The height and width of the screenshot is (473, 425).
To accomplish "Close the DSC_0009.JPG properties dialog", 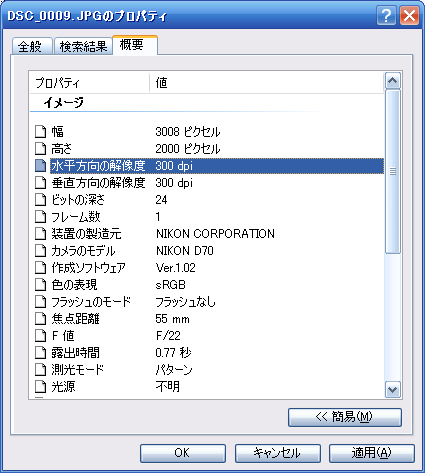I will [409, 15].
